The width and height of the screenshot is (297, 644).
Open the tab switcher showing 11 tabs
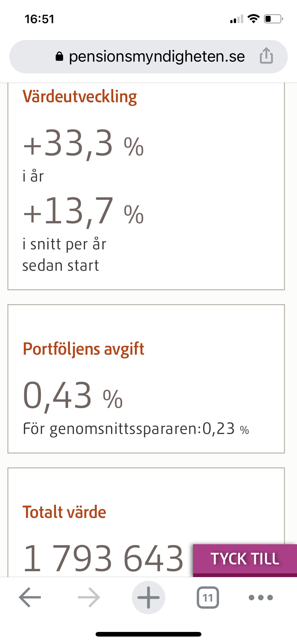pyautogui.click(x=208, y=597)
